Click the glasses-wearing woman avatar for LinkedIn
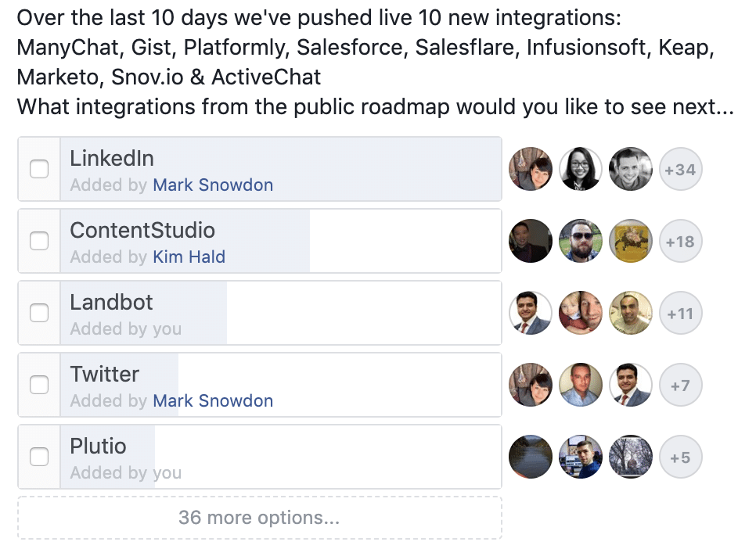Image resolution: width=756 pixels, height=549 pixels. click(580, 169)
